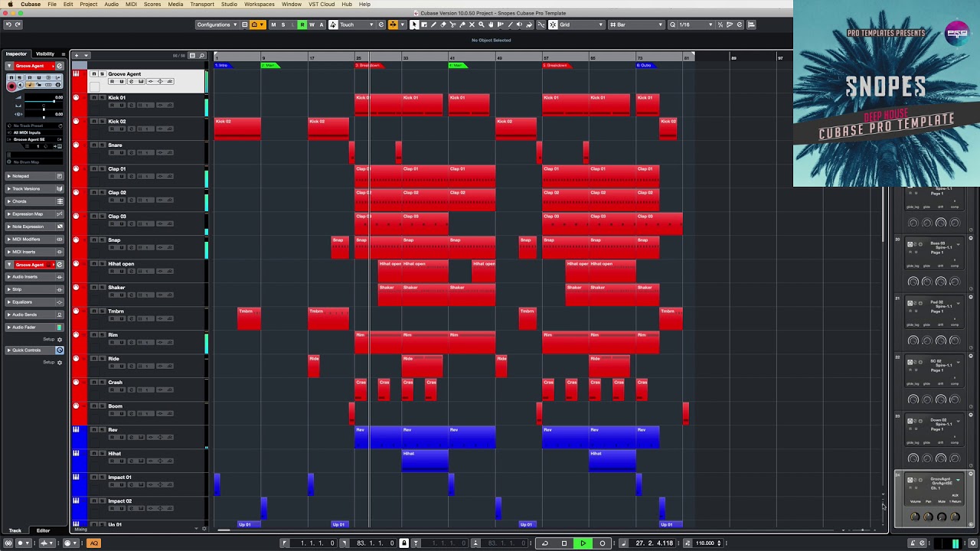Select the Glue tool
This screenshot has width=980, height=551.
coord(462,24)
